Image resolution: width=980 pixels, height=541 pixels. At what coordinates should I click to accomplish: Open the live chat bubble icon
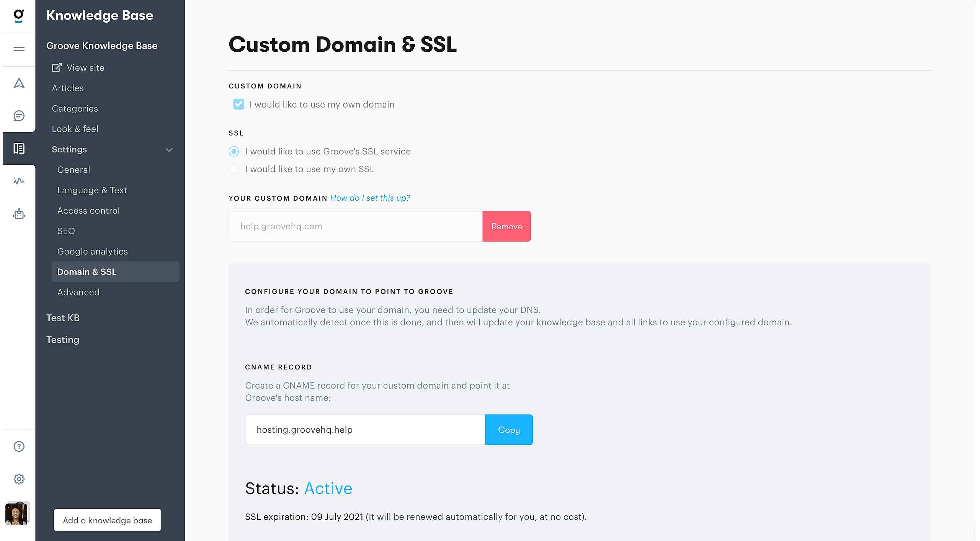point(18,116)
